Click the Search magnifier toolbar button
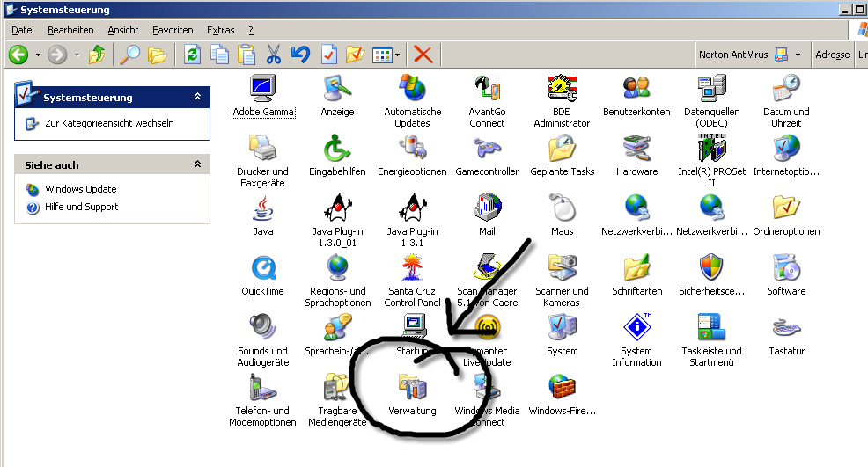Viewport: 868px width, 467px height. coord(130,55)
